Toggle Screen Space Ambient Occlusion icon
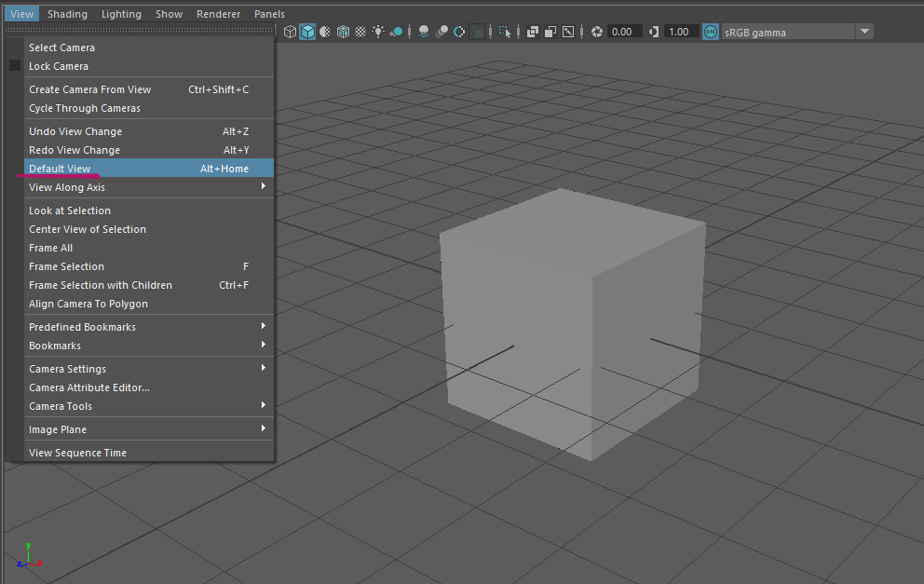The image size is (924, 584). [x=424, y=32]
